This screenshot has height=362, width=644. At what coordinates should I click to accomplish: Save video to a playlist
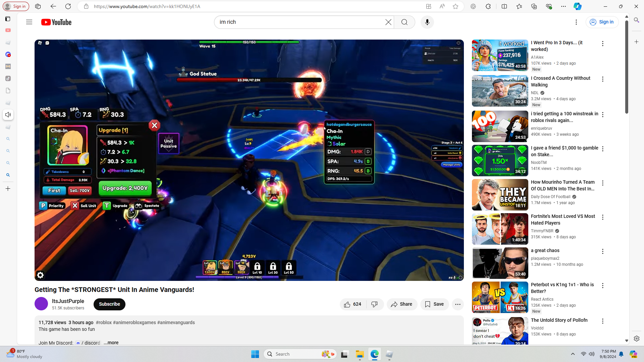(434, 304)
